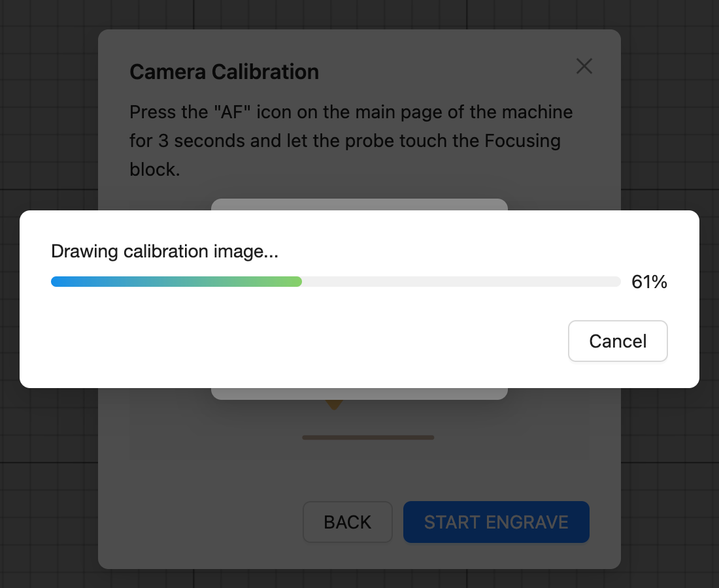Close the Camera Calibration dialog with X

point(584,66)
